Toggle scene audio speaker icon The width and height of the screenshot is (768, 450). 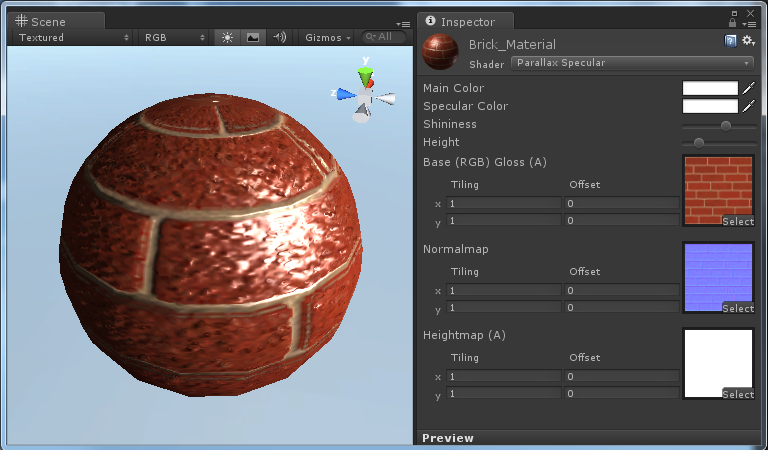pos(279,37)
